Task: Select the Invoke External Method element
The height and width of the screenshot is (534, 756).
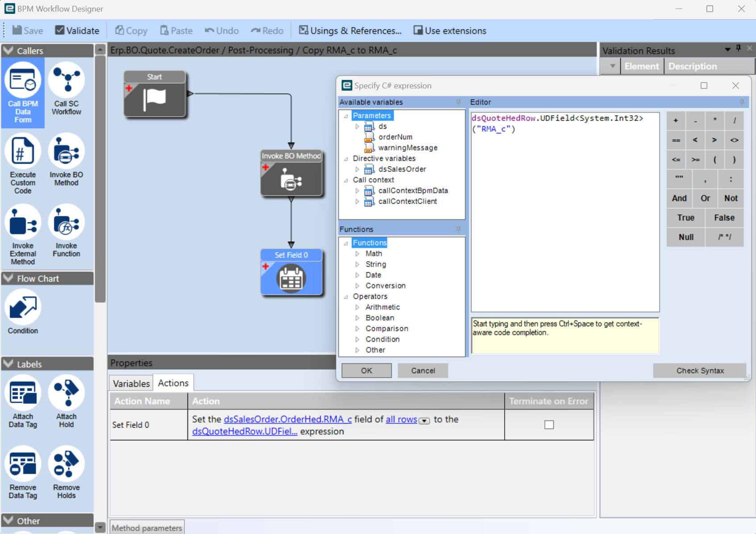Action: 23,234
